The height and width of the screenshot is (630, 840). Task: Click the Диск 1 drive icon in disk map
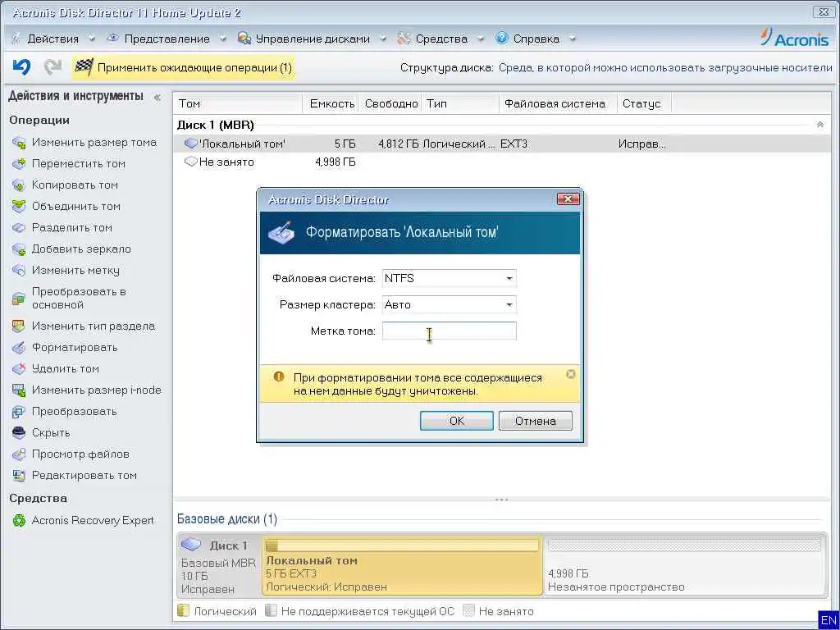pyautogui.click(x=190, y=545)
